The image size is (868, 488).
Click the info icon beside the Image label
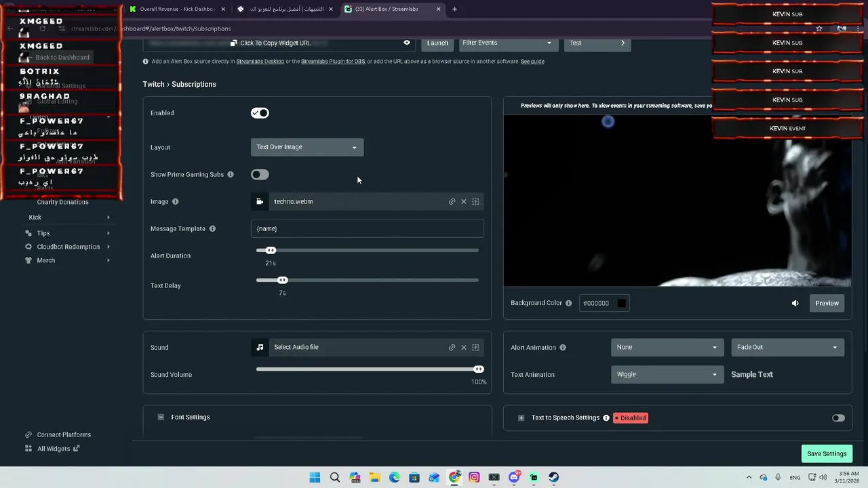coord(175,201)
